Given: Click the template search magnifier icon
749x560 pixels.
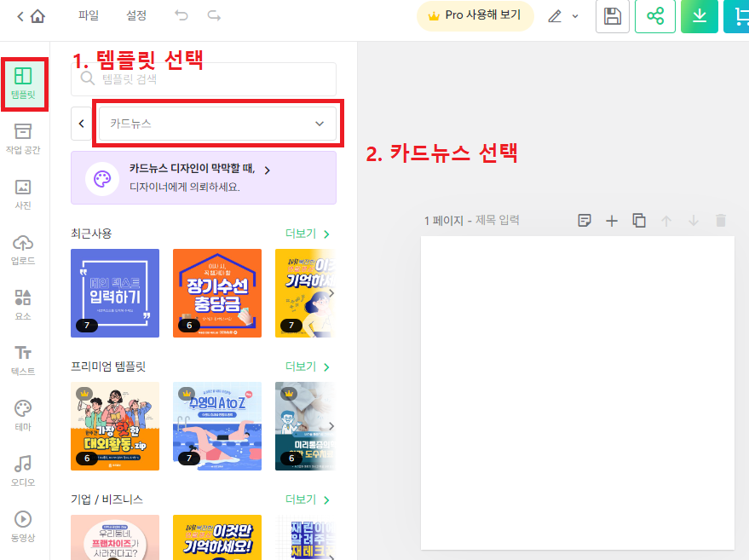Looking at the screenshot, I should 88,78.
